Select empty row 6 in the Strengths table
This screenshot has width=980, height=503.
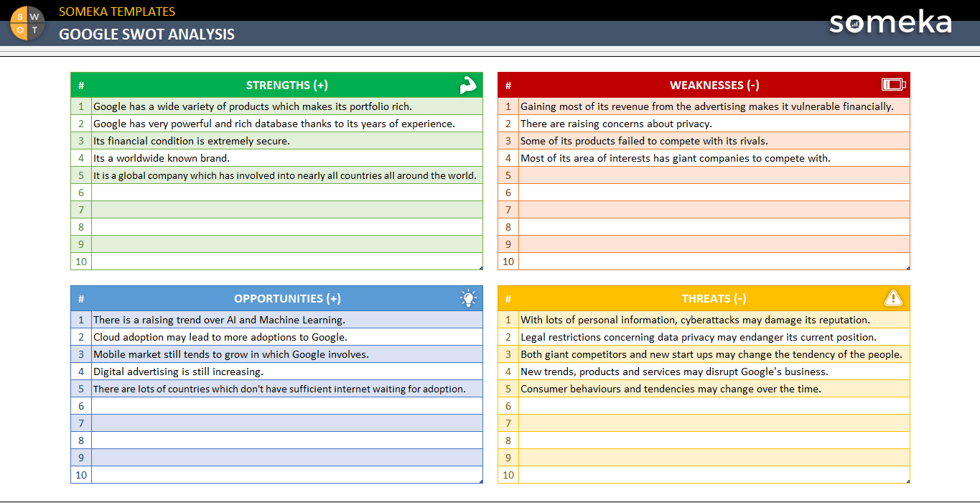tap(286, 193)
